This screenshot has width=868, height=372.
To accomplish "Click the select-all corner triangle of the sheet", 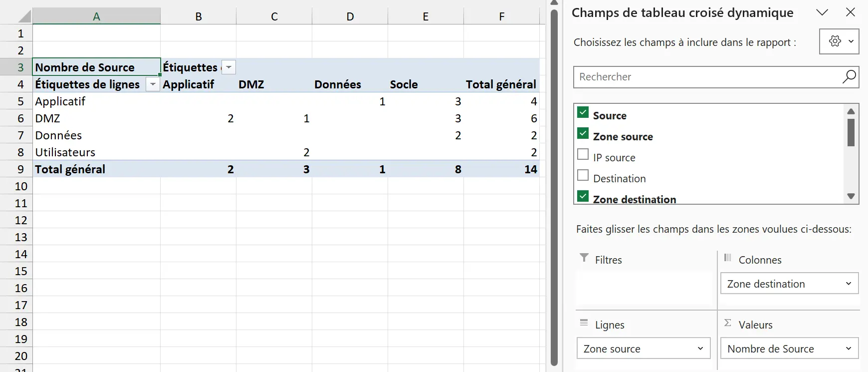I will (x=24, y=16).
